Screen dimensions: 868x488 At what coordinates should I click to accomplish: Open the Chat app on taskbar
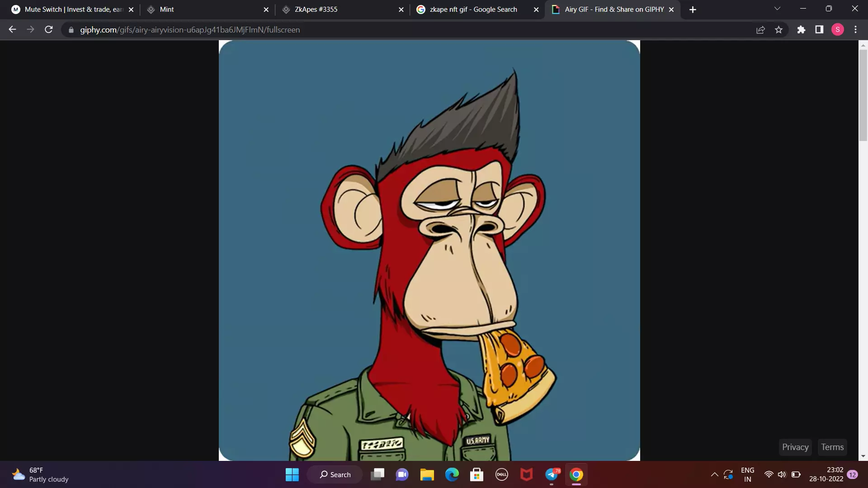pos(402,474)
